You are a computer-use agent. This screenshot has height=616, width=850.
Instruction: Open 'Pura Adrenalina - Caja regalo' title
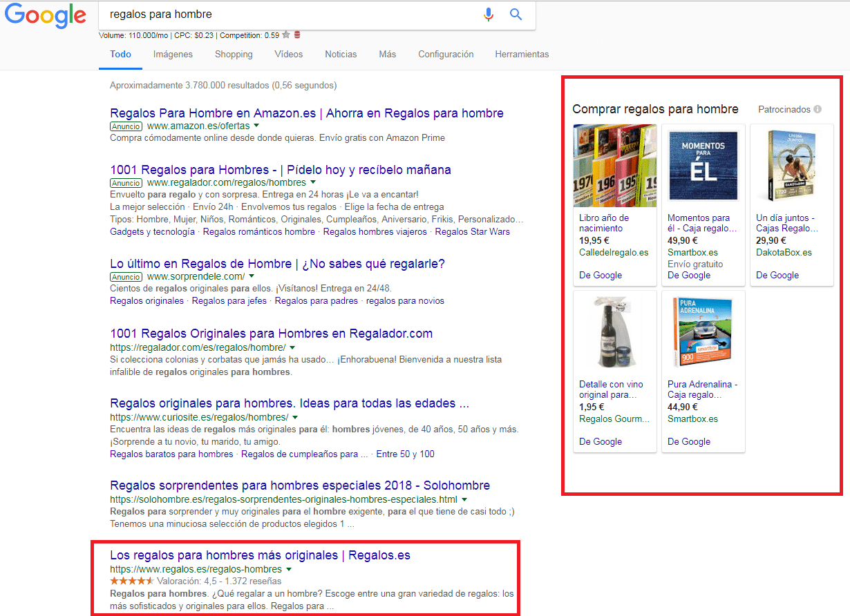(x=703, y=389)
